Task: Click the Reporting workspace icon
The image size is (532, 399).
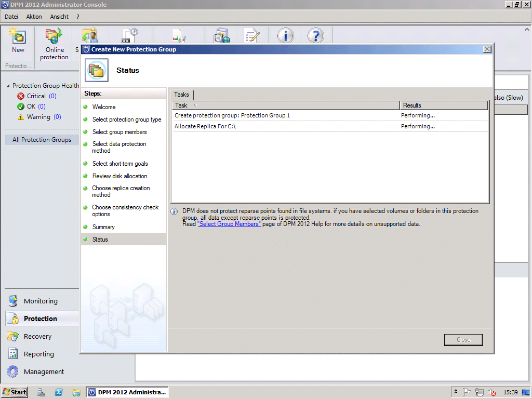Action: point(13,354)
